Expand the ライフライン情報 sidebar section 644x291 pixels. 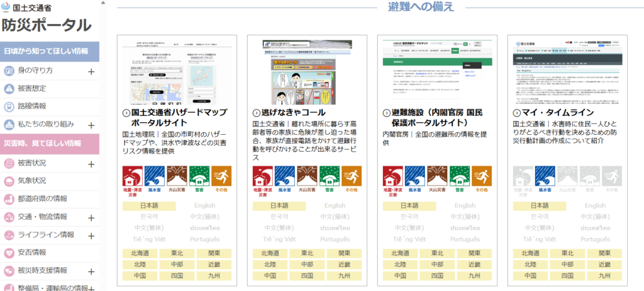coord(91,236)
